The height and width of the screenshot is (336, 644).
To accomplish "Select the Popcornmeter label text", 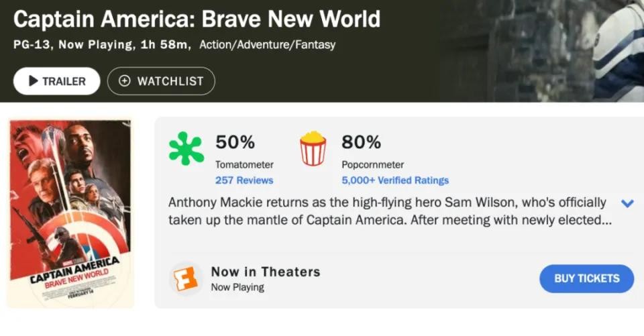I will (372, 164).
